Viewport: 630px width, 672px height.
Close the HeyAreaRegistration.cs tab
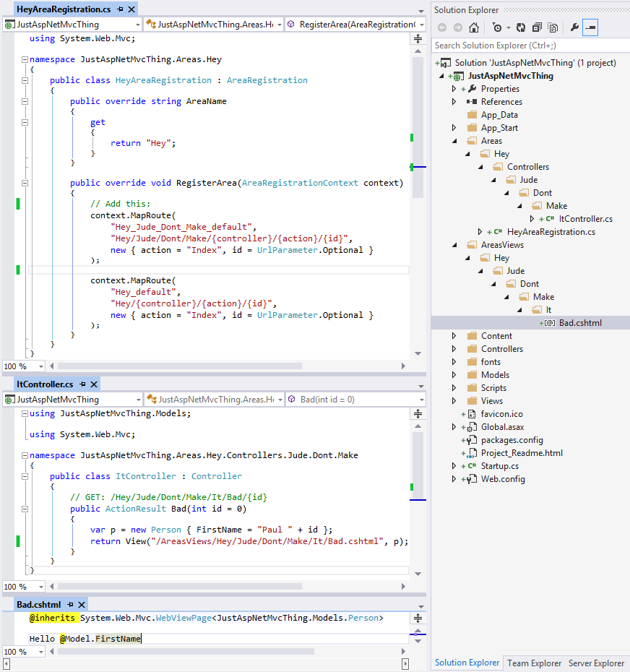pos(132,9)
